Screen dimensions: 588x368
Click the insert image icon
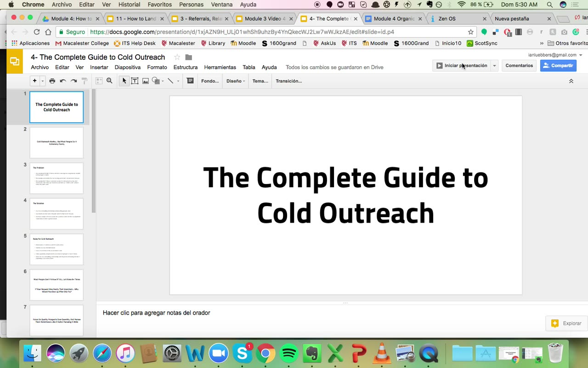coord(146,81)
